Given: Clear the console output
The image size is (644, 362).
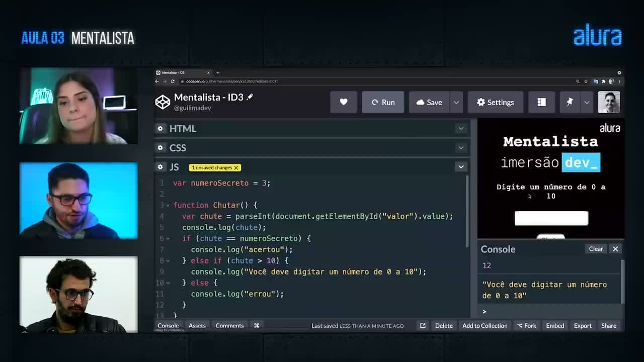Looking at the screenshot, I should coord(596,249).
